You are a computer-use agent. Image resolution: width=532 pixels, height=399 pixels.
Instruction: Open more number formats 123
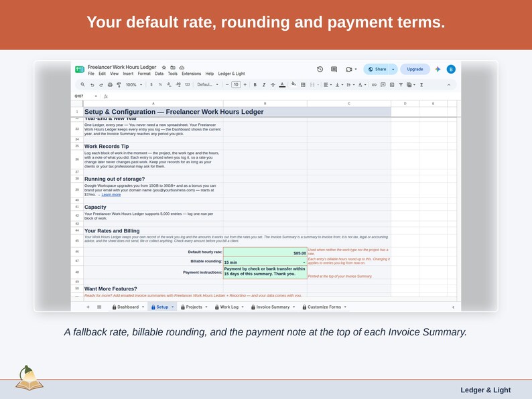pos(188,85)
